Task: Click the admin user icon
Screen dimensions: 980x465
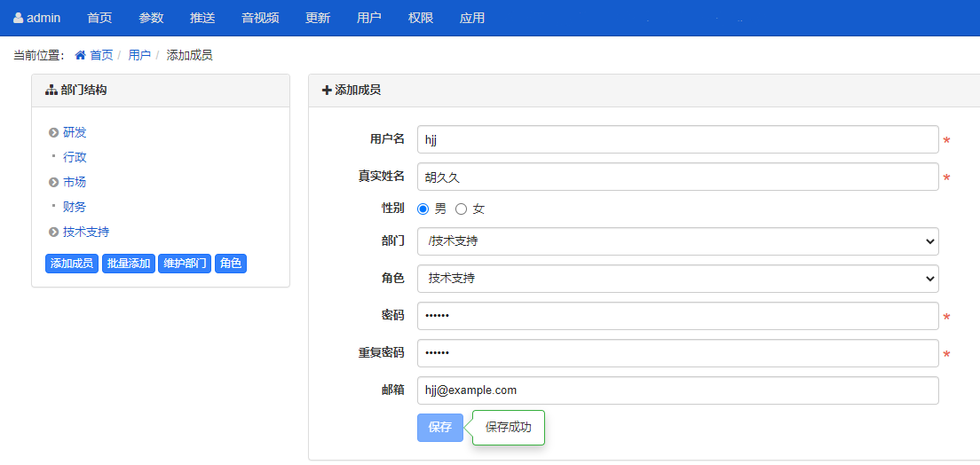Action: 19,18
